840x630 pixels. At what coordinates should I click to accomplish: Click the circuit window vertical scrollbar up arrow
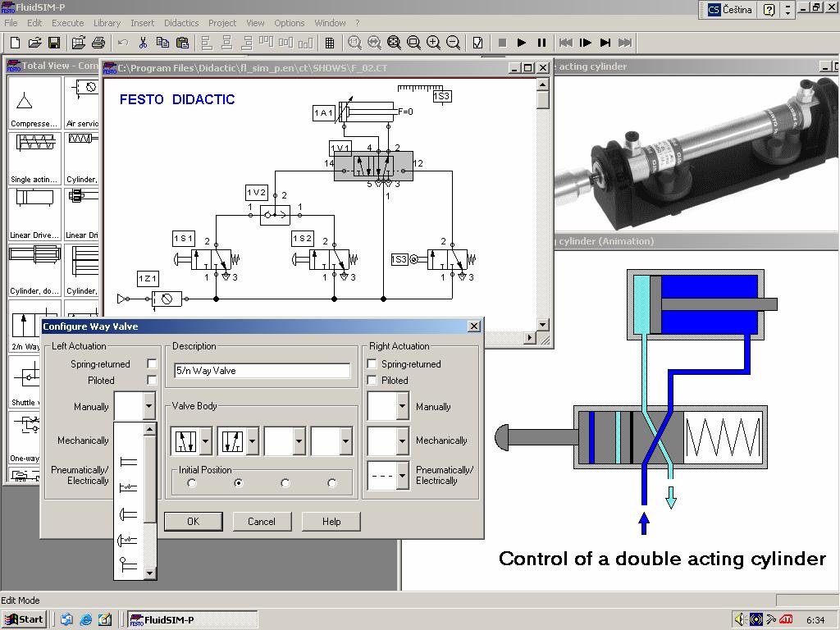[x=543, y=85]
